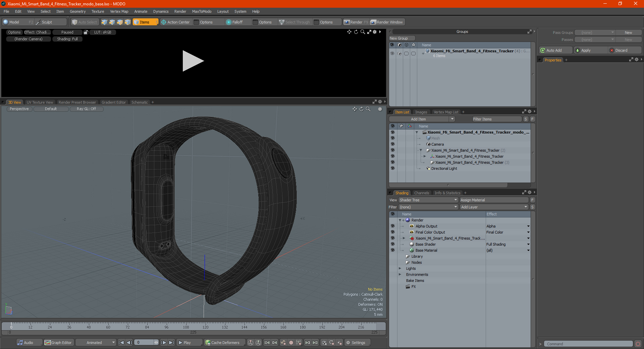Image resolution: width=644 pixels, height=349 pixels.
Task: Activate the Sculpt tool
Action: tap(47, 22)
